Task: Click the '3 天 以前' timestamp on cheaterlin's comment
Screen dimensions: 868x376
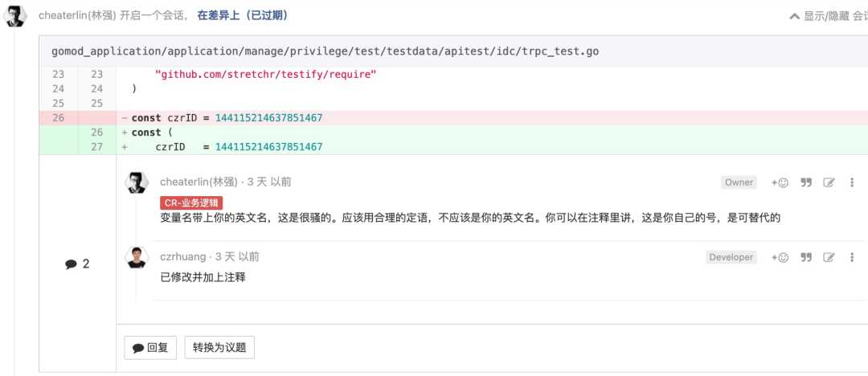Action: [x=269, y=182]
